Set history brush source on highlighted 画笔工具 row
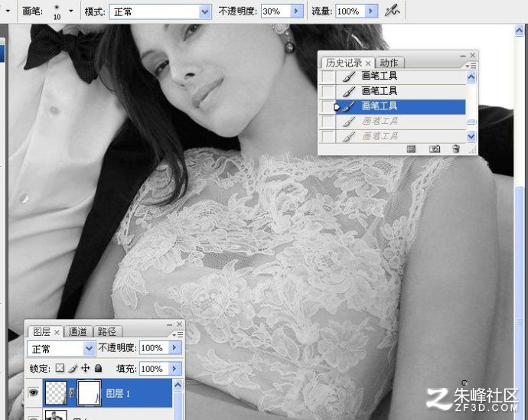Screen dimensions: 528x420 (x=328, y=106)
